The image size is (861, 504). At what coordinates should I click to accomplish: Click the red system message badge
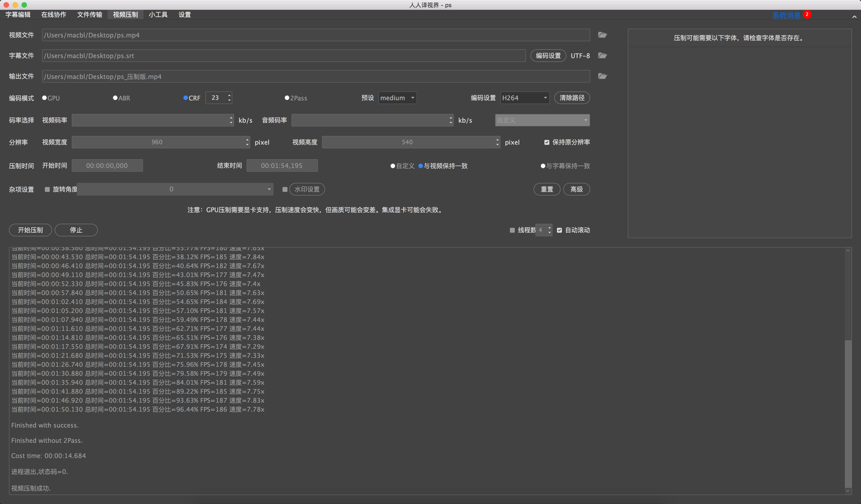pos(807,14)
